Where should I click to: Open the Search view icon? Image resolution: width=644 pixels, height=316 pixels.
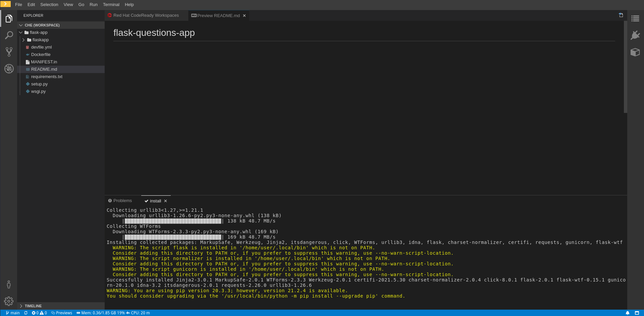(x=9, y=35)
